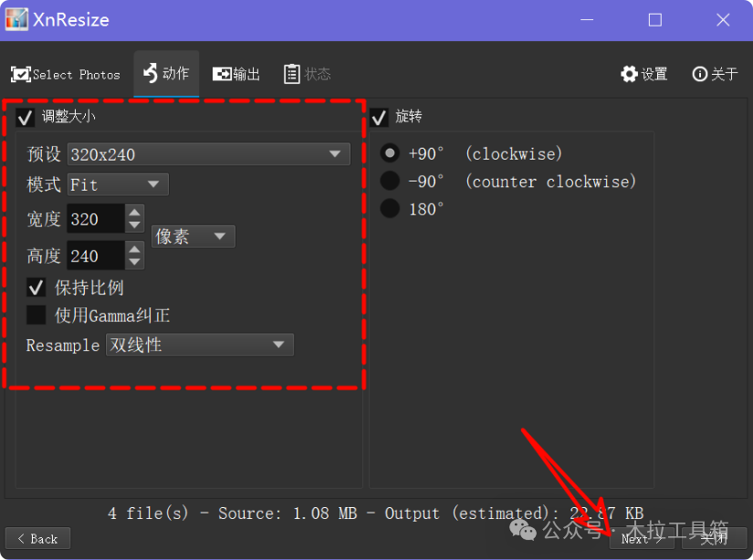Viewport: 753px width, 560px height.
Task: Click the XnResize app icon in title bar
Action: click(x=16, y=19)
